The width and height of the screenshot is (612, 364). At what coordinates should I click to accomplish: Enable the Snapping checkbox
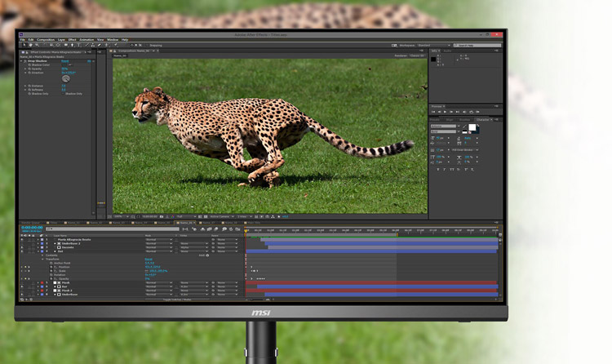point(145,45)
